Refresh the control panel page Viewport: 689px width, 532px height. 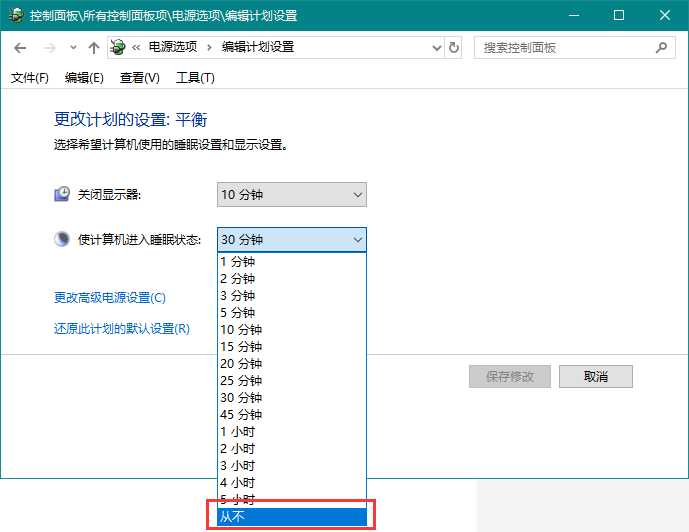(x=453, y=47)
